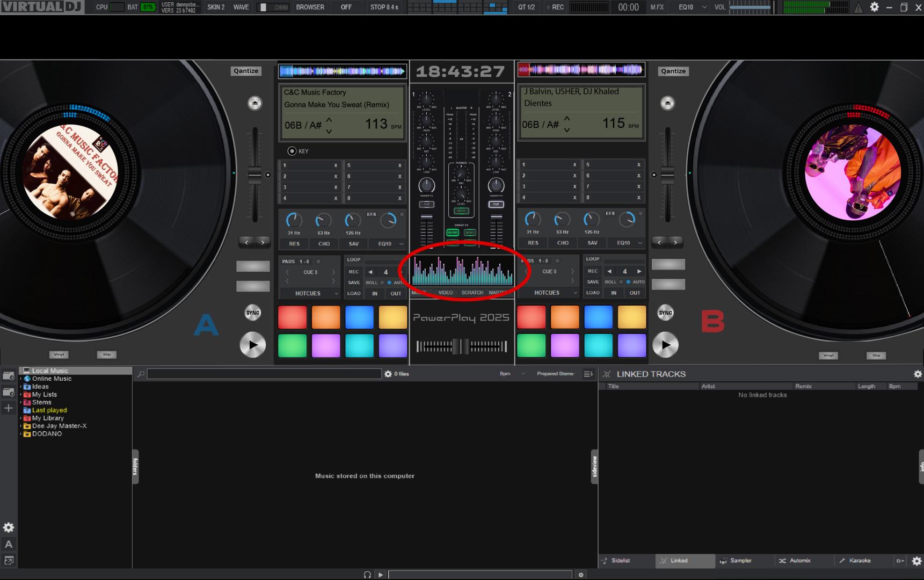
Task: Click the warning triangle icon in top bar
Action: [x=858, y=8]
